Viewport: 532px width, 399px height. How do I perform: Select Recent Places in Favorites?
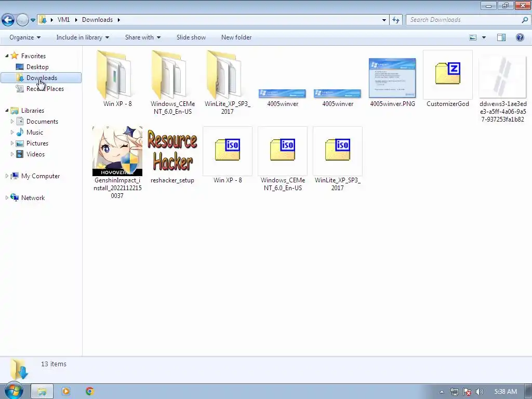[45, 88]
